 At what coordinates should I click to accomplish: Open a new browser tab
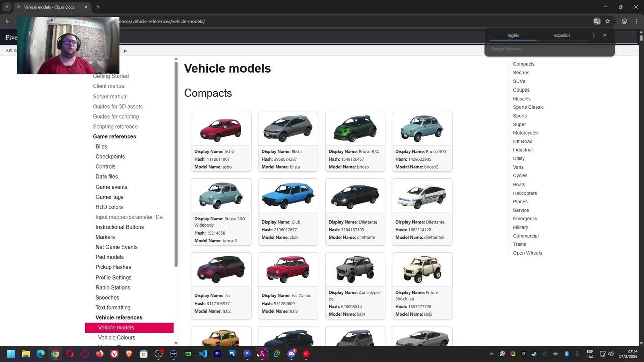[x=98, y=7]
